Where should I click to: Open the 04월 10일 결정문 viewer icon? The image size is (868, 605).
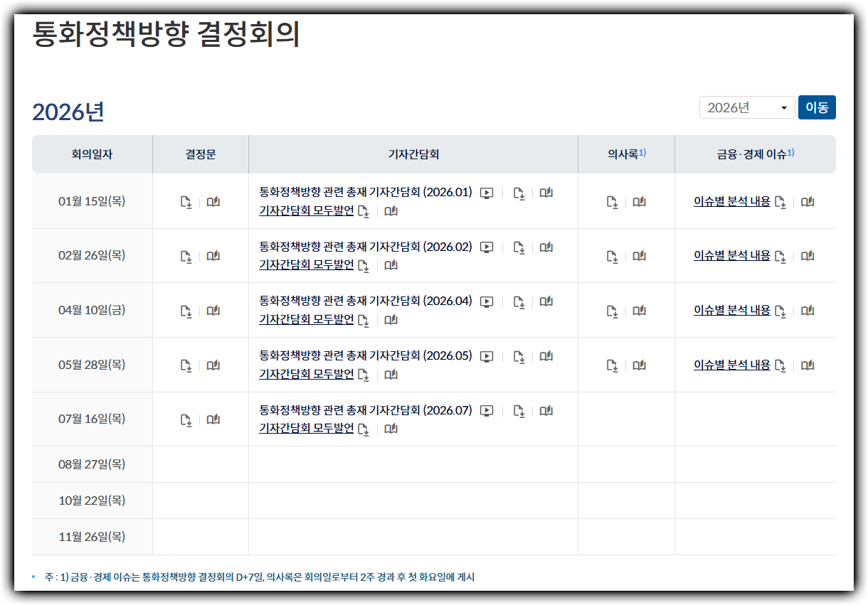click(x=213, y=311)
